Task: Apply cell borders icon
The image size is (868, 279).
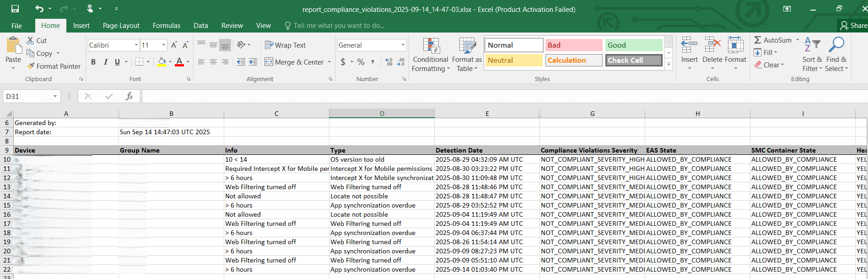Action: point(140,62)
